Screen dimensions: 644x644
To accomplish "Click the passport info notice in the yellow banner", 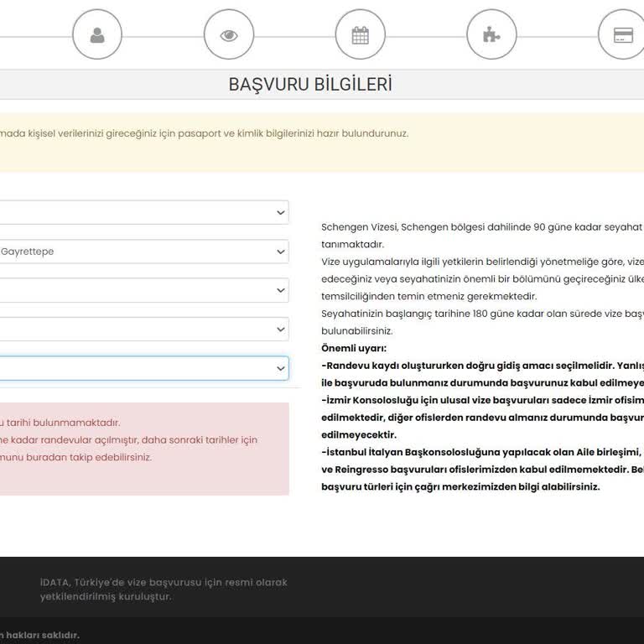I will 204,133.
